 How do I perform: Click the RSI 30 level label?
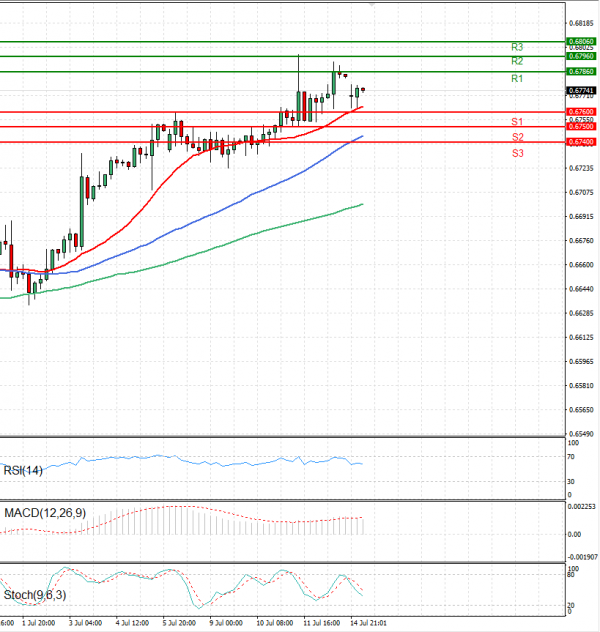pos(571,482)
